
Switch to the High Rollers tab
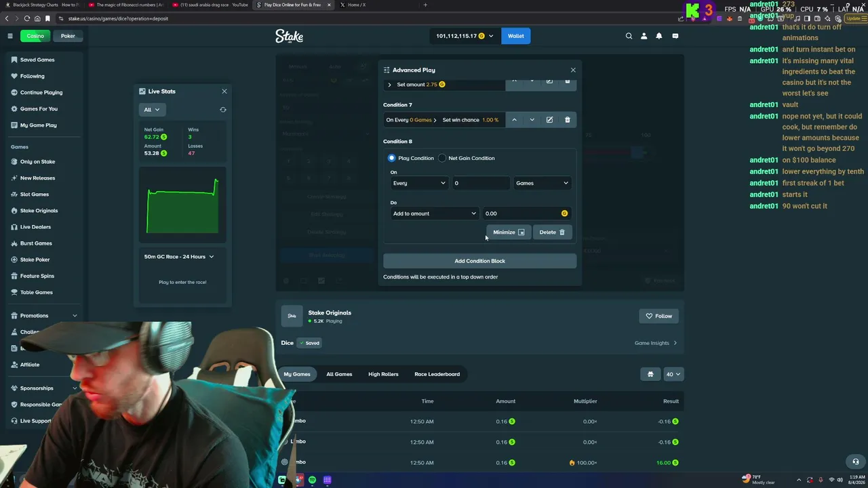(383, 374)
